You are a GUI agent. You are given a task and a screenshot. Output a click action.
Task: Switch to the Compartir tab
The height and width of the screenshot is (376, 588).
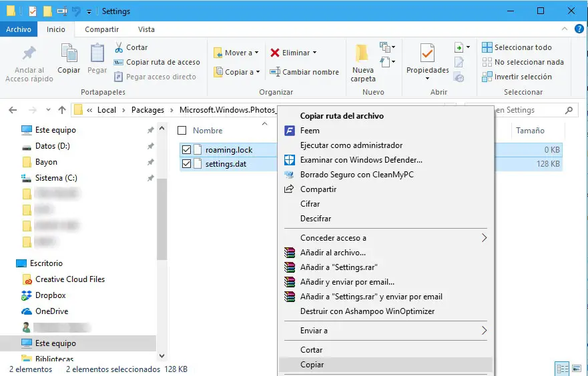tap(101, 29)
